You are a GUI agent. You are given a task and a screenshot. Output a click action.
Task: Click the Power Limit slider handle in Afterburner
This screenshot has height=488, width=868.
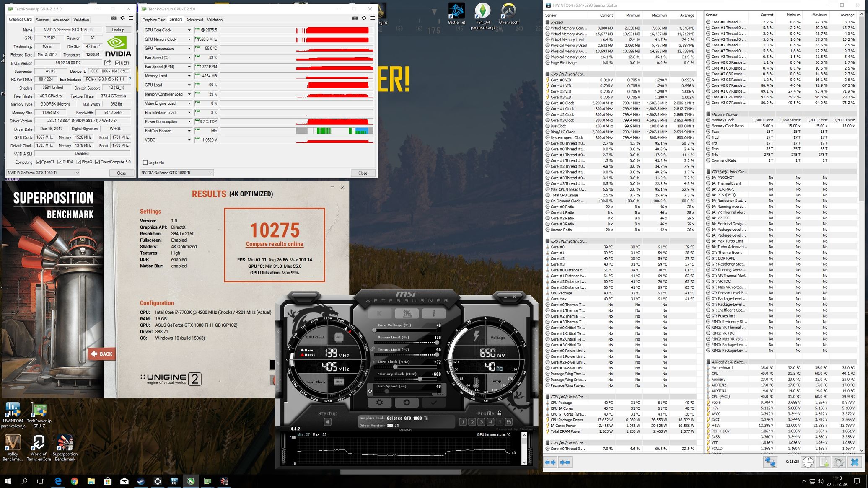click(x=437, y=343)
